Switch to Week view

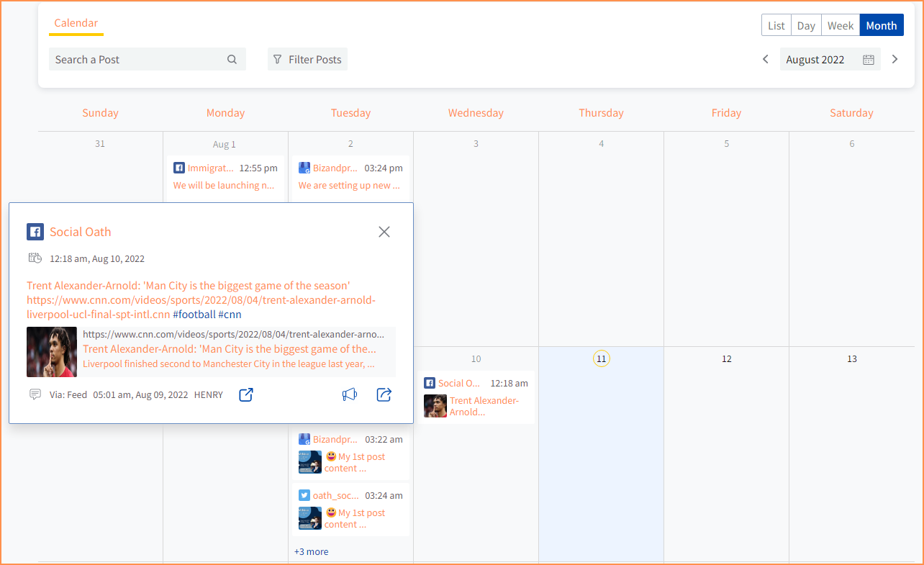[840, 24]
